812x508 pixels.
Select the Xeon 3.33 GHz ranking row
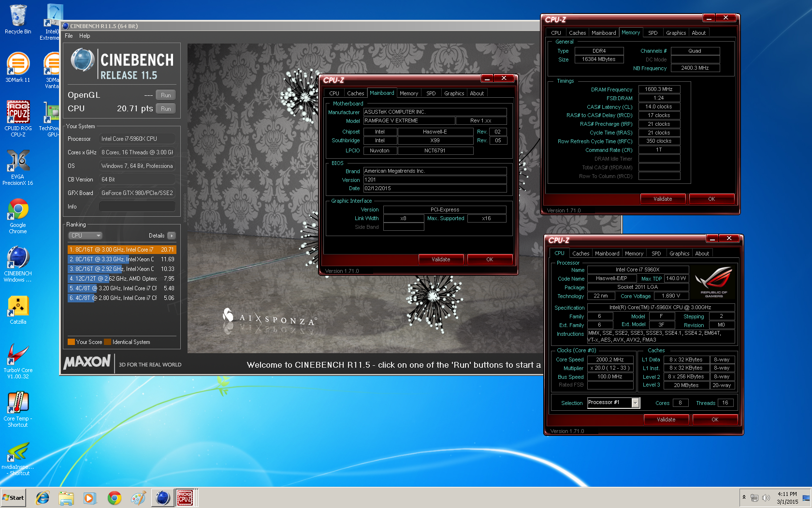[x=122, y=259]
